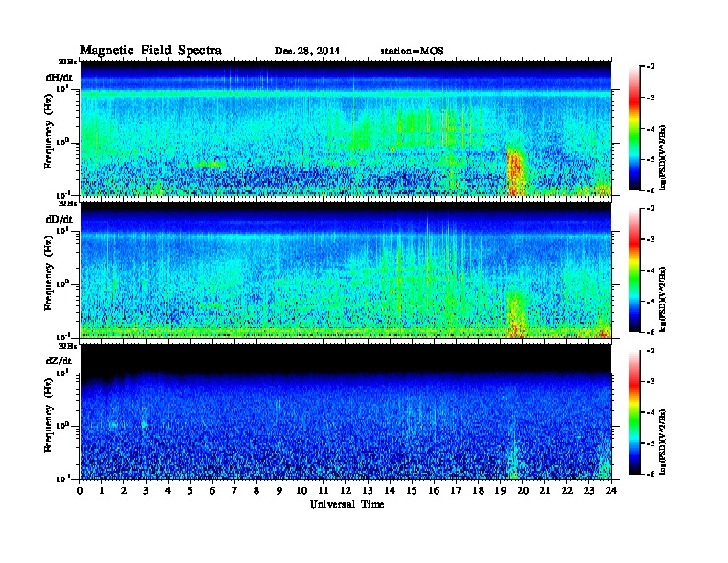The image size is (728, 563).
Task: Click the '-4' value on dH/dt color scale
Action: [x=651, y=129]
